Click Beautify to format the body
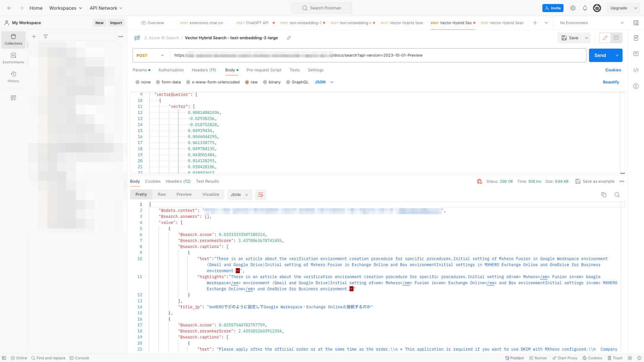Image resolution: width=644 pixels, height=362 pixels. pos(611,82)
